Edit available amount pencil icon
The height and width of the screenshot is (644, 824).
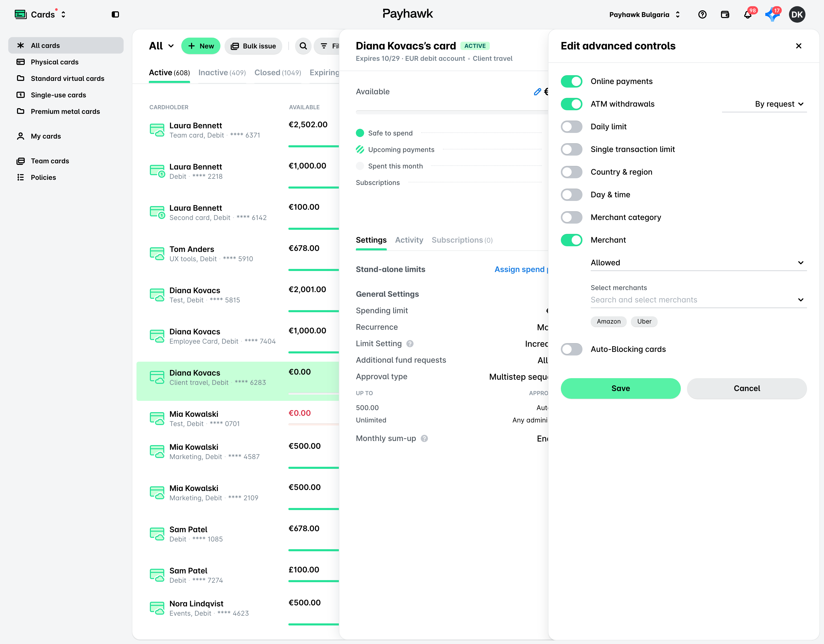tap(537, 92)
